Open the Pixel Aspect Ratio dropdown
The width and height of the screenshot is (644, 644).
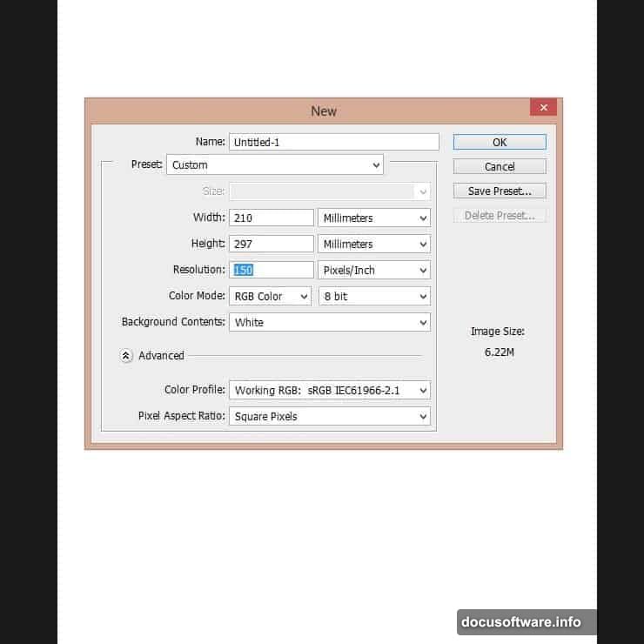coord(330,416)
